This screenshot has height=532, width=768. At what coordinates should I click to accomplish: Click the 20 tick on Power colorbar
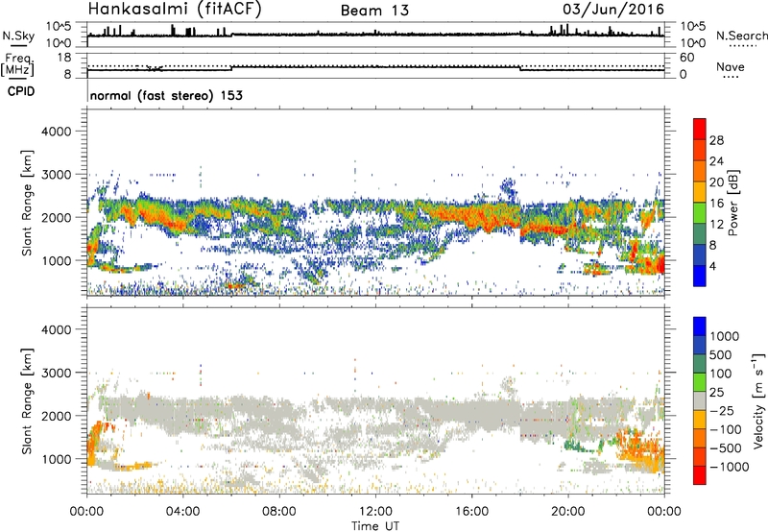[716, 182]
